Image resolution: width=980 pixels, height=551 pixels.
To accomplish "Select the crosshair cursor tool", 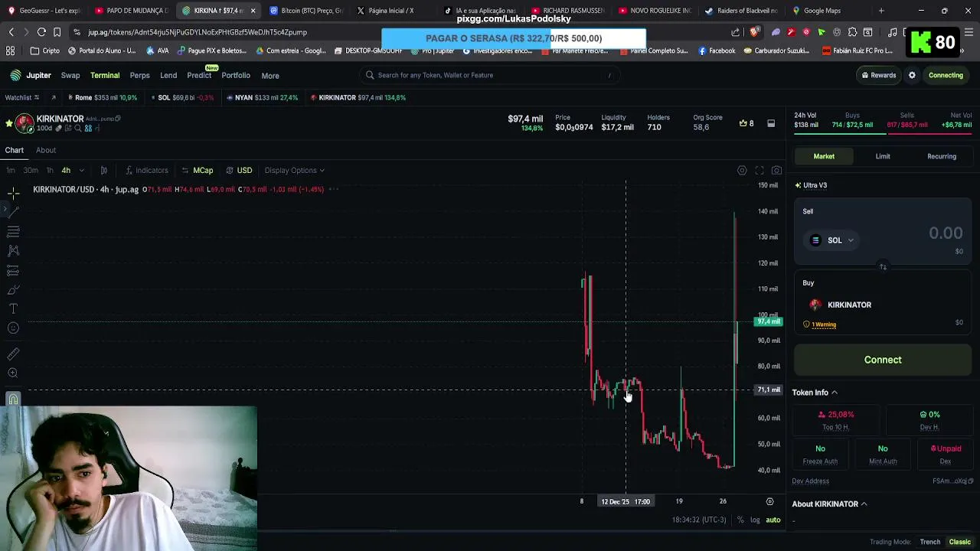I will click(x=13, y=194).
